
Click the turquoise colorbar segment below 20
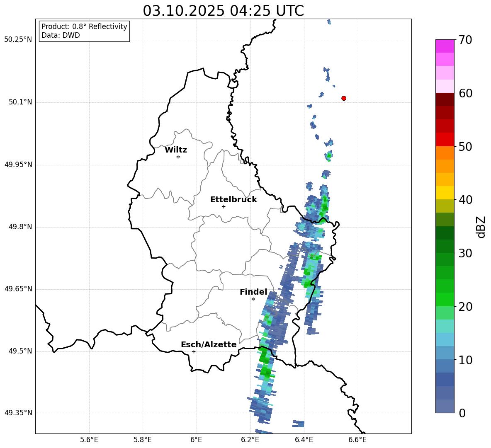[445, 326]
